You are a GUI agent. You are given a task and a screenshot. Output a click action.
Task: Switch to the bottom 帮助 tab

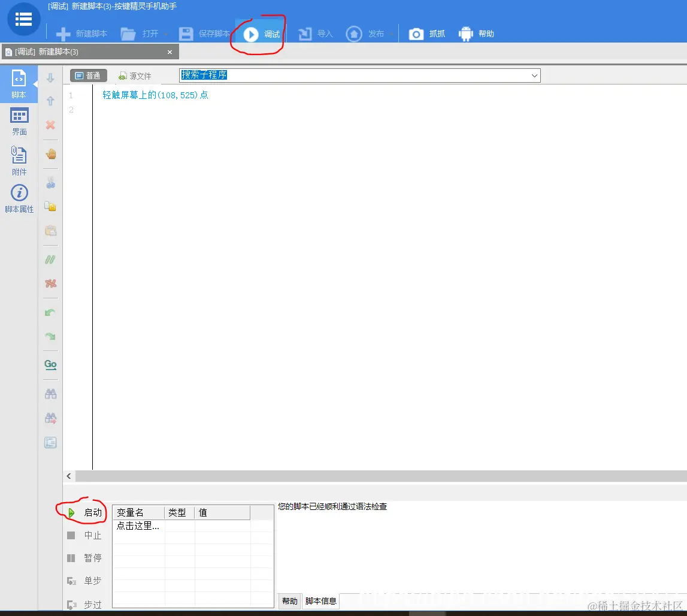290,601
